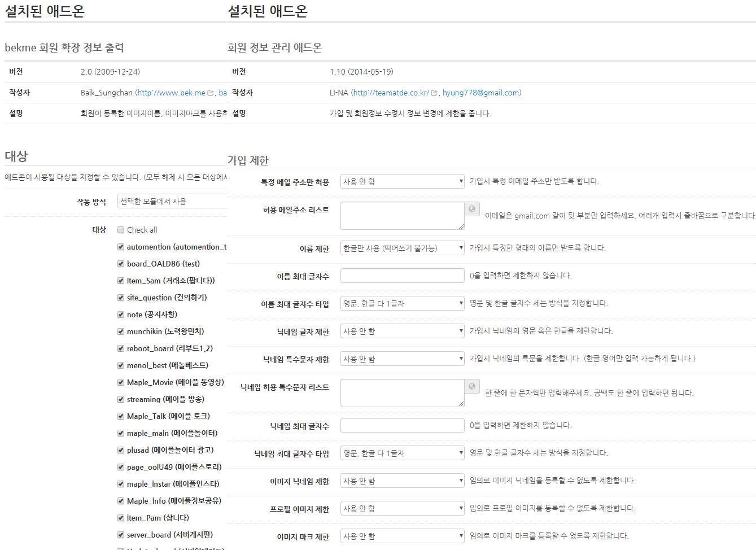
Task: Expand the 닉네임 특수문자 제한 dropdown
Action: pos(402,359)
